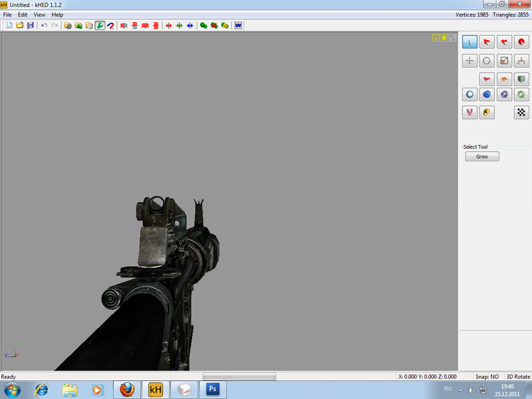The image size is (532, 399).
Task: Click the Triangles: 2855 counter
Action: click(511, 15)
